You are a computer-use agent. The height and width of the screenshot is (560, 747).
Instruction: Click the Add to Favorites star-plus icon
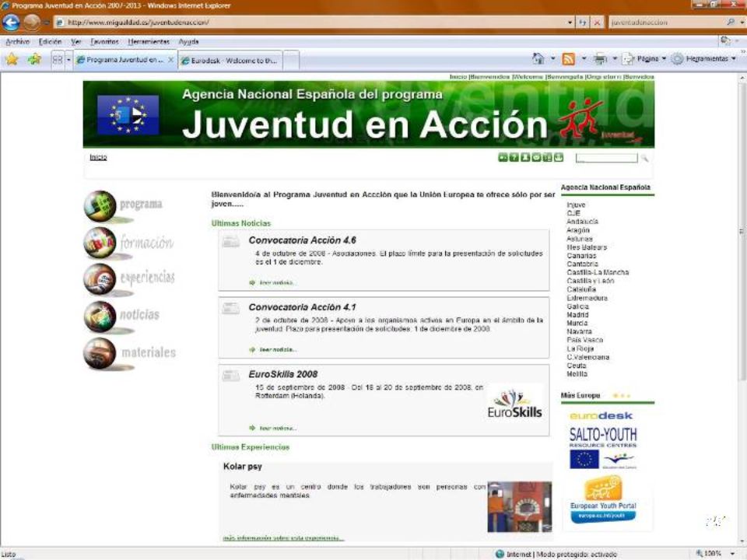click(34, 59)
